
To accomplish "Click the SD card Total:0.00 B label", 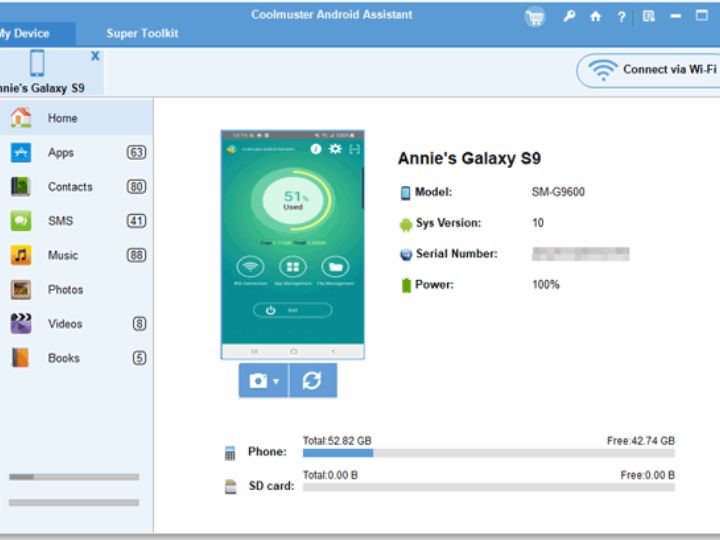I will click(330, 475).
